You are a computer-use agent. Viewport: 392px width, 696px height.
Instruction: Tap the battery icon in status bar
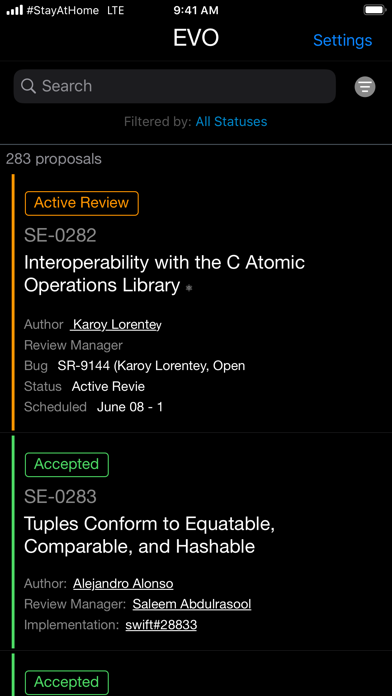tap(374, 10)
